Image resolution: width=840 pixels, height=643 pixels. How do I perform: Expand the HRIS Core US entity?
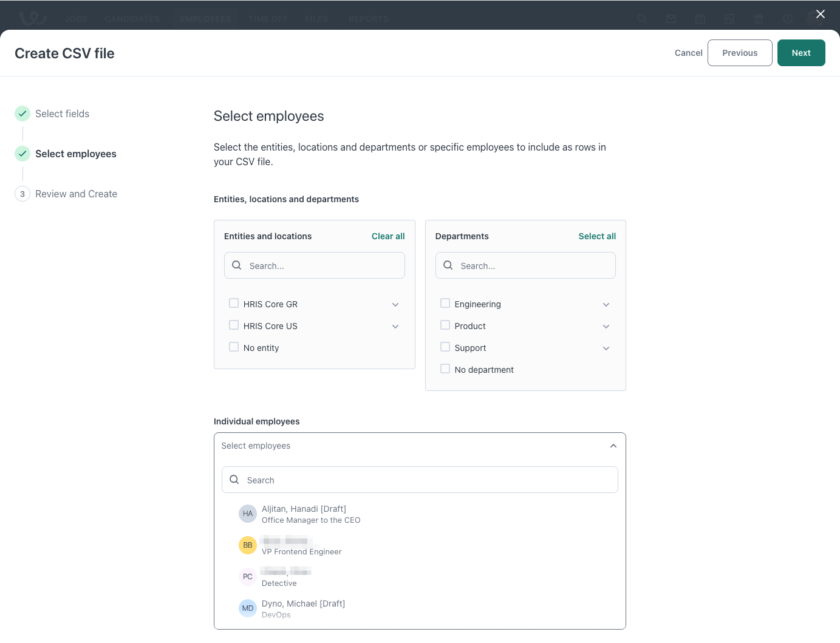(395, 327)
